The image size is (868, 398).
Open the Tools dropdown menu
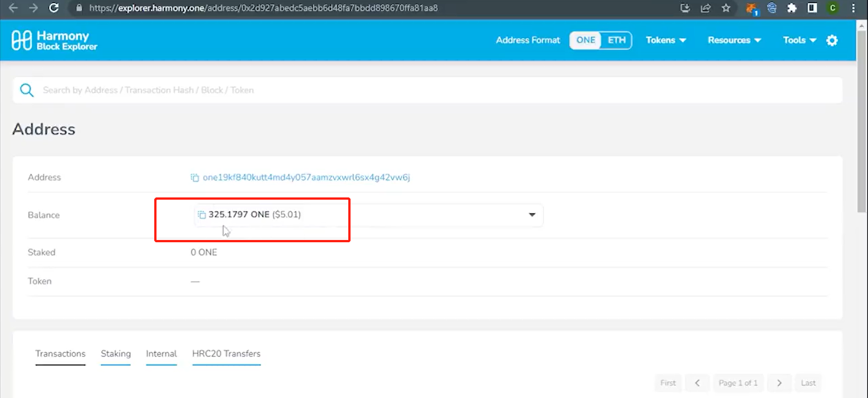point(799,40)
